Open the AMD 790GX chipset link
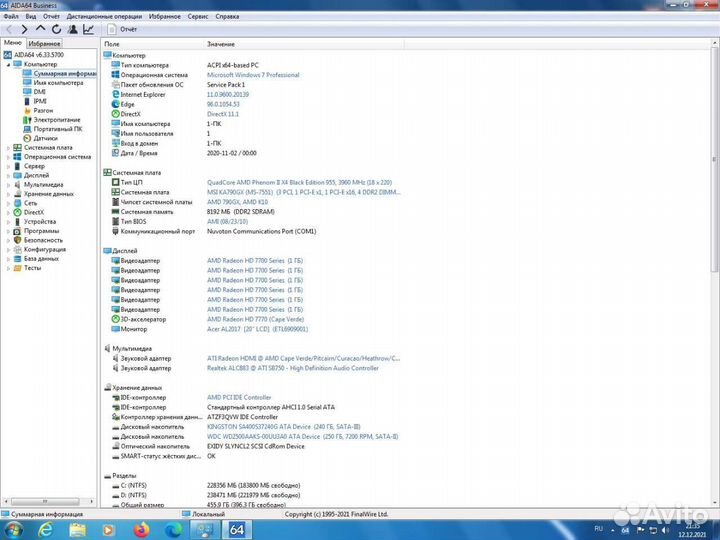This screenshot has height=540, width=720. [237, 202]
